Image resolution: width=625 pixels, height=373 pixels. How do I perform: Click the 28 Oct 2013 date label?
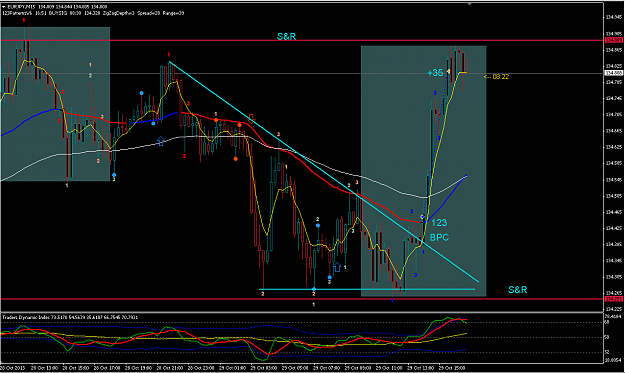(x=13, y=368)
